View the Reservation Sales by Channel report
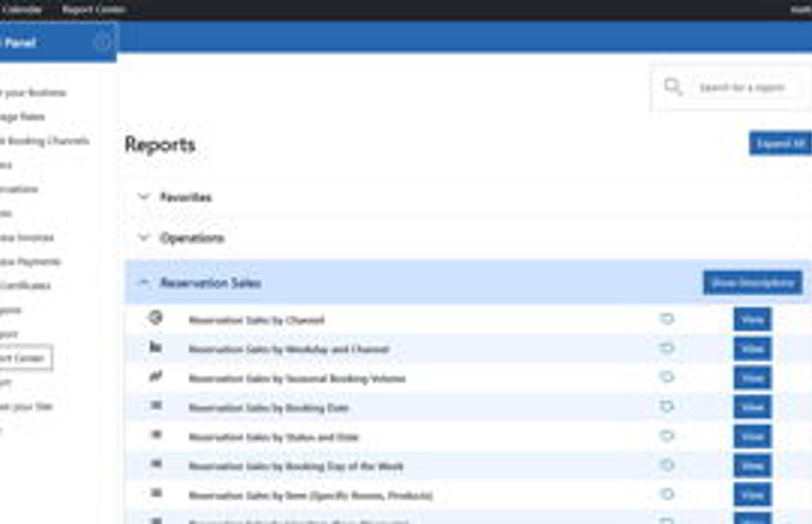 752,319
